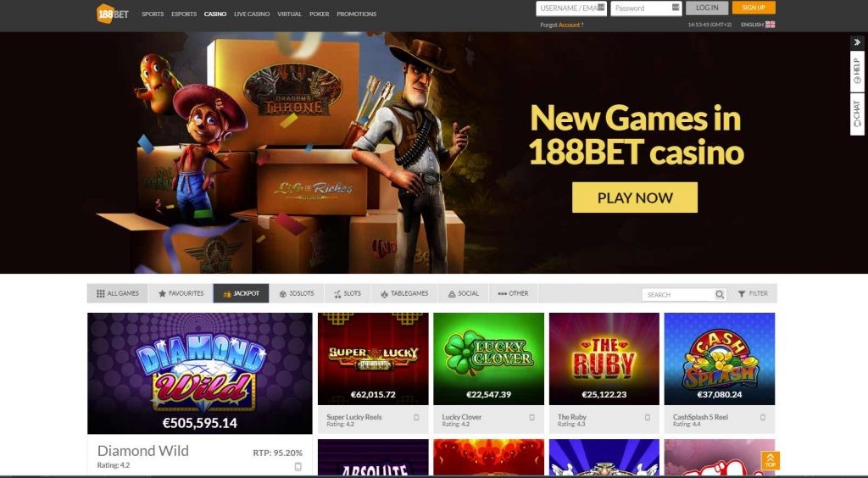Click info icon on Lucky Clover card
The height and width of the screenshot is (478, 868).
point(532,418)
